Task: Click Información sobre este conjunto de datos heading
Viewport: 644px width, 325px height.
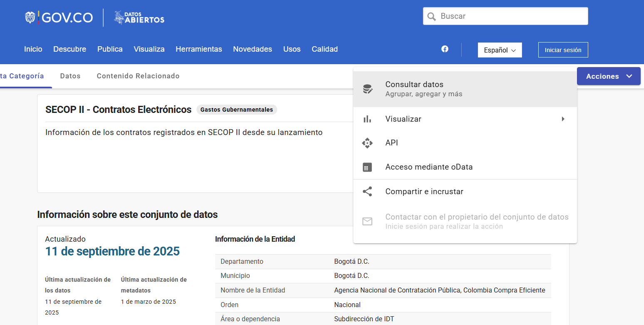Action: pos(127,215)
